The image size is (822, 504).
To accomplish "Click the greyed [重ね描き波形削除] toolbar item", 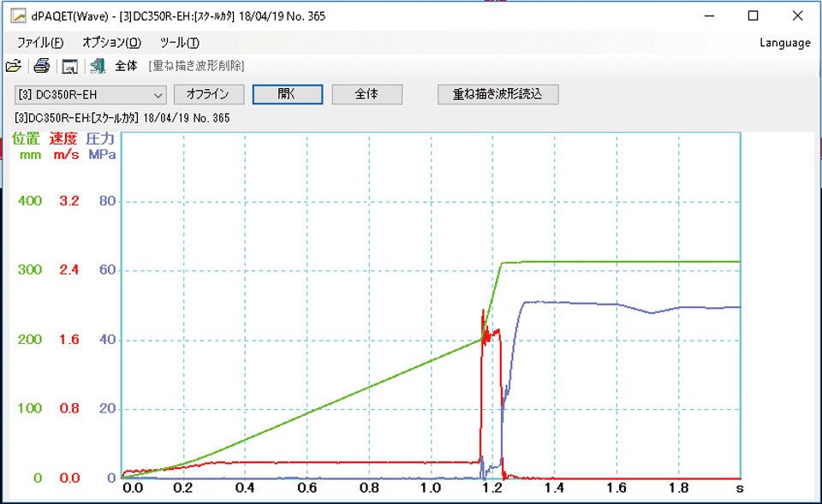I will coord(197,66).
